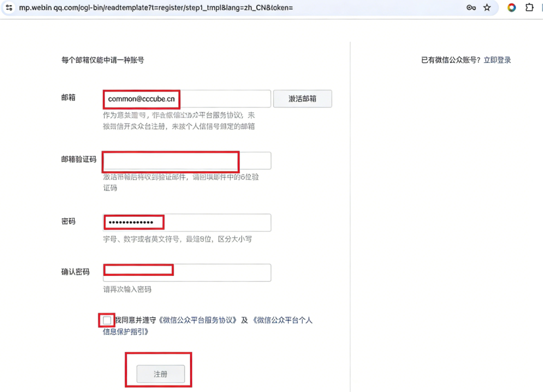Click the password hint text 区分大小写
Image resolution: width=543 pixels, height=392 pixels.
coord(235,239)
